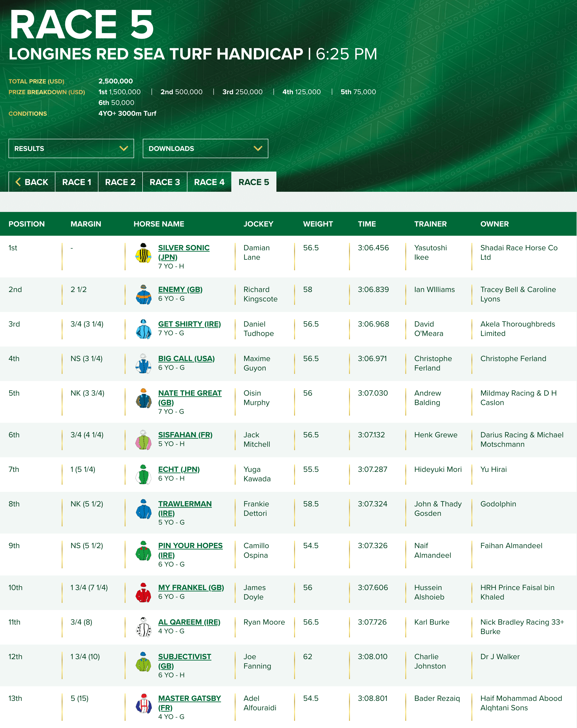Click the margin 1 3/4 (7 1/4)
Image resolution: width=577 pixels, height=728 pixels.
(89, 588)
